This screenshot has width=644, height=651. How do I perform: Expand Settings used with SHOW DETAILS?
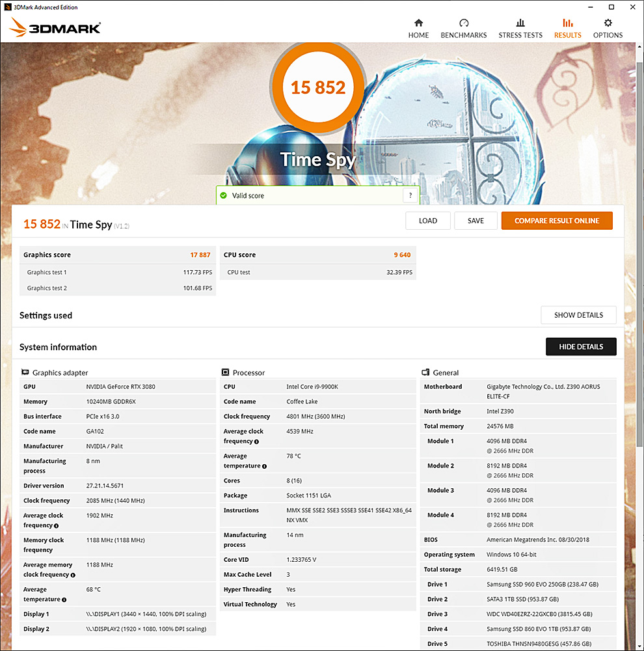[x=578, y=315]
